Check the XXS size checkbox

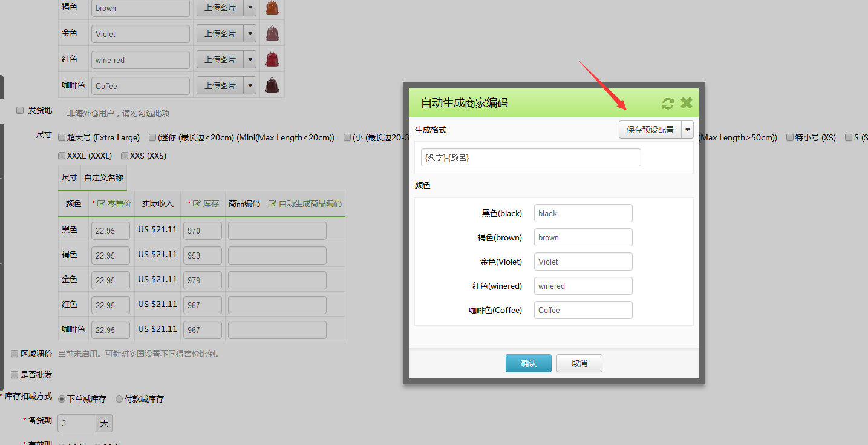click(125, 156)
